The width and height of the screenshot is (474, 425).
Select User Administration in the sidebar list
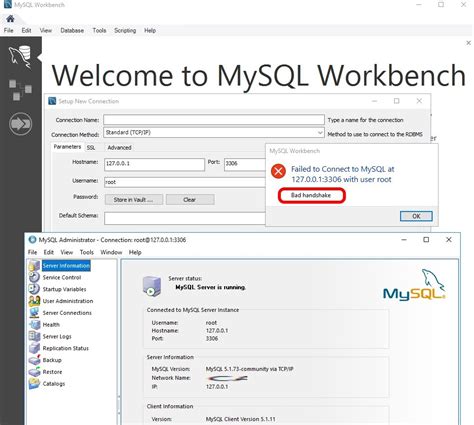coord(68,301)
